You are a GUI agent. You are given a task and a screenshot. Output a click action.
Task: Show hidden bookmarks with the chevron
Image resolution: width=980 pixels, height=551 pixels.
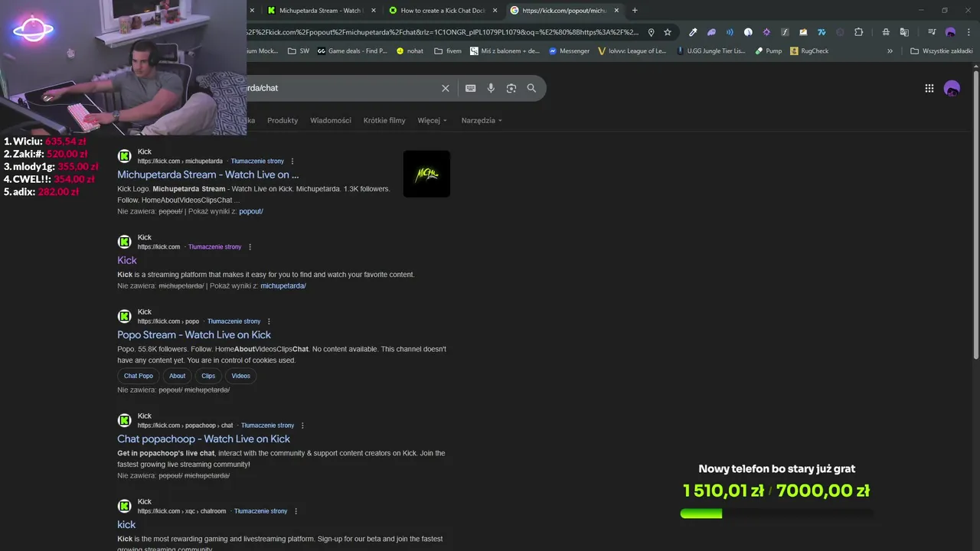coord(890,51)
